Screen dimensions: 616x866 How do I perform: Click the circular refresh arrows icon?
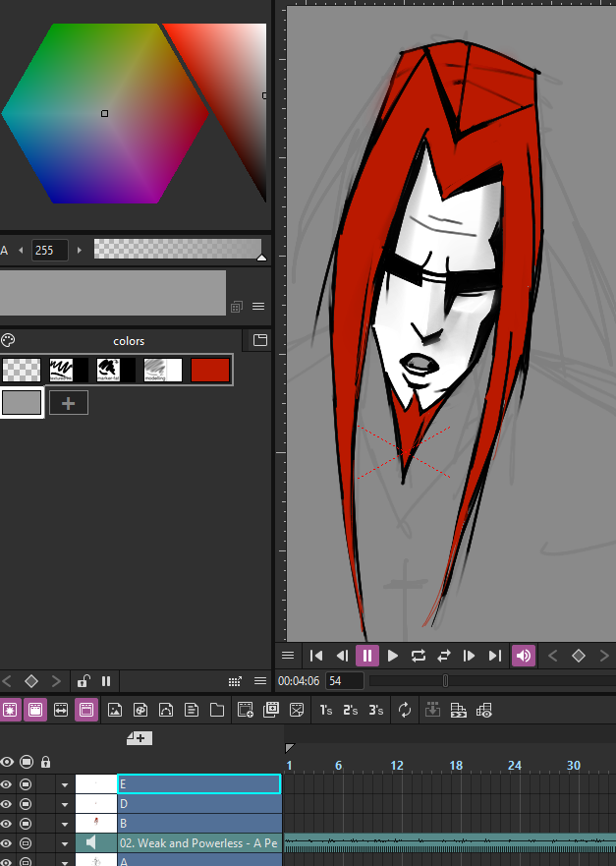coord(405,711)
